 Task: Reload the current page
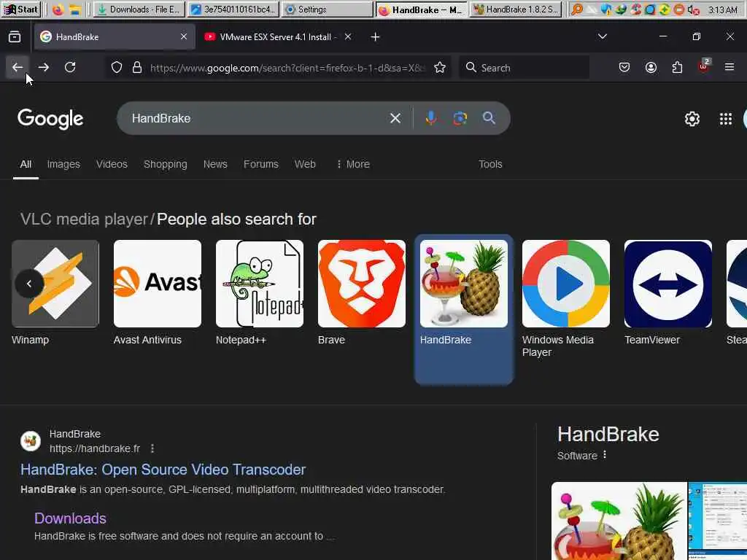[70, 67]
